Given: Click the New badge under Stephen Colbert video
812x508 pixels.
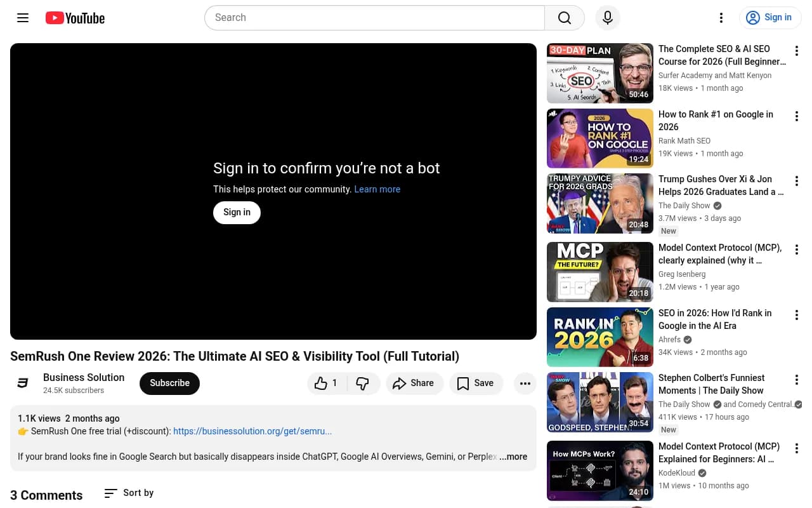Looking at the screenshot, I should point(669,430).
